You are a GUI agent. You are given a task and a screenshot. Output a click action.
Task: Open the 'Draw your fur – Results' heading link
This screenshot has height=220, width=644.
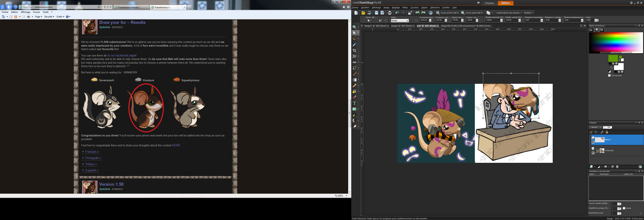[x=122, y=22]
